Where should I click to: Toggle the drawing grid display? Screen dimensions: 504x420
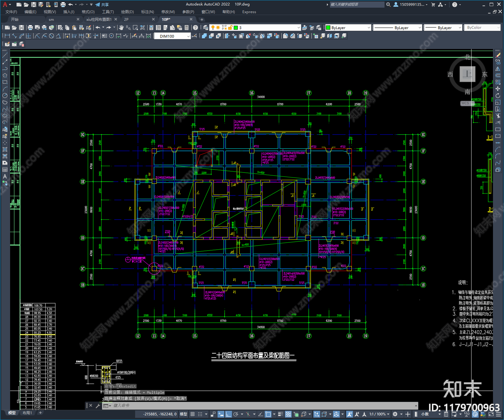pyautogui.click(x=192, y=414)
